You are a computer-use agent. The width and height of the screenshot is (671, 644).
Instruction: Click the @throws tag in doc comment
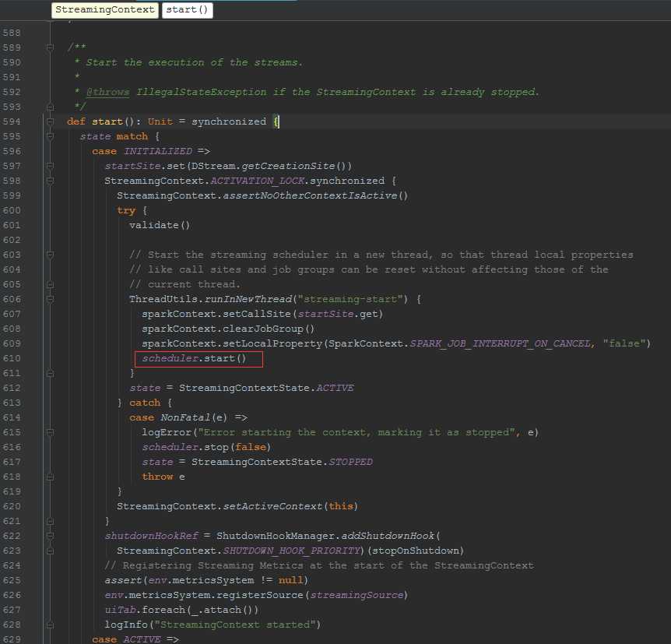click(107, 92)
